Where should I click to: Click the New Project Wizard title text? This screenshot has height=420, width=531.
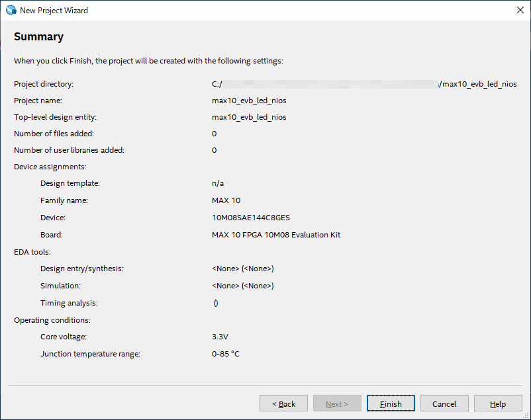[x=54, y=11]
